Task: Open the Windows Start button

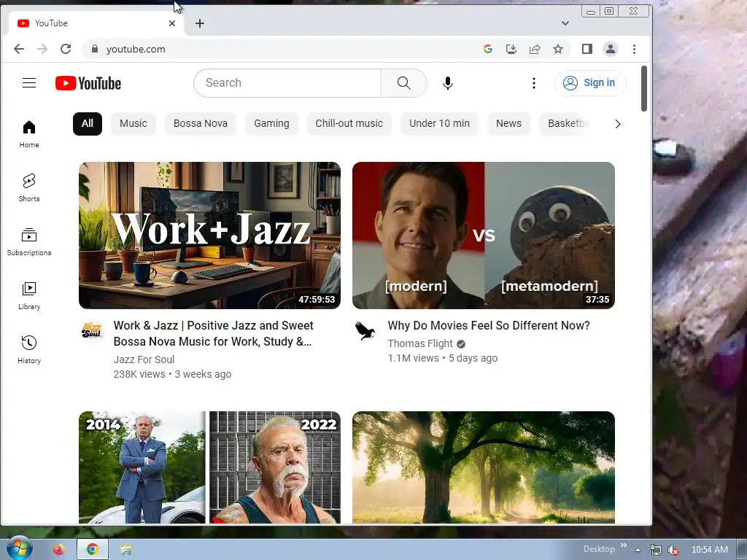Action: [x=19, y=549]
